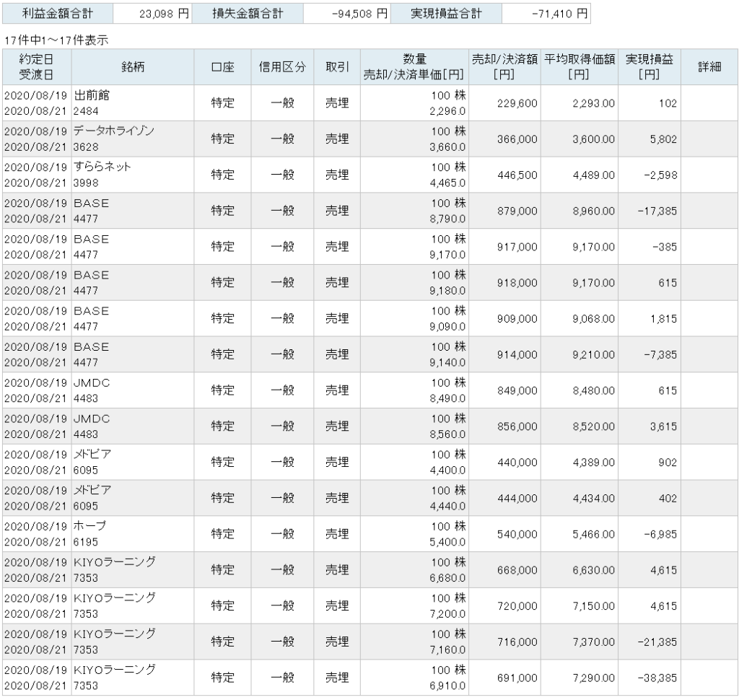Image resolution: width=739 pixels, height=700 pixels.
Task: Select the 出前館 2484 stock name cell
Action: click(x=133, y=103)
